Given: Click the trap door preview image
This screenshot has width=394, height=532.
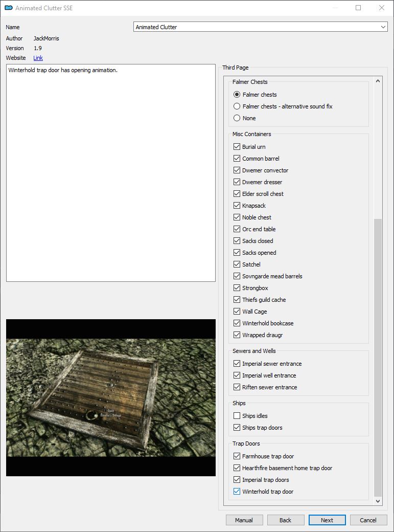Looking at the screenshot, I should point(111,397).
